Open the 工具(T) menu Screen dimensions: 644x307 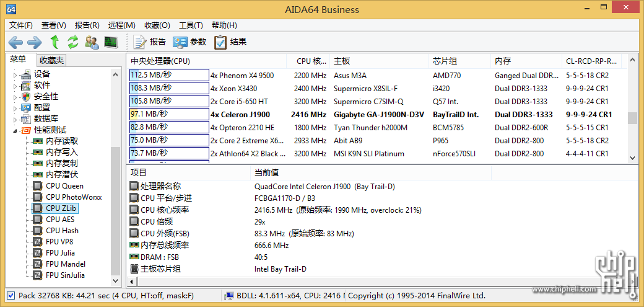191,25
